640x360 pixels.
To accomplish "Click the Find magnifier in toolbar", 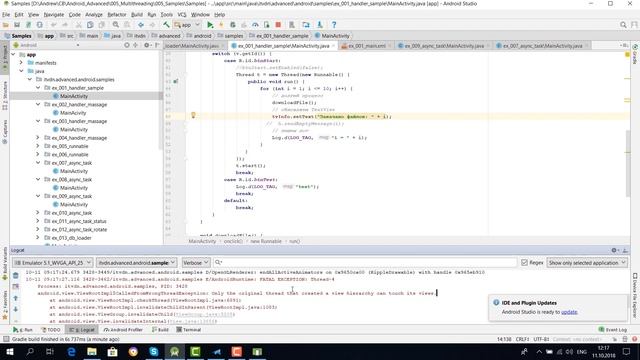I will [116, 25].
